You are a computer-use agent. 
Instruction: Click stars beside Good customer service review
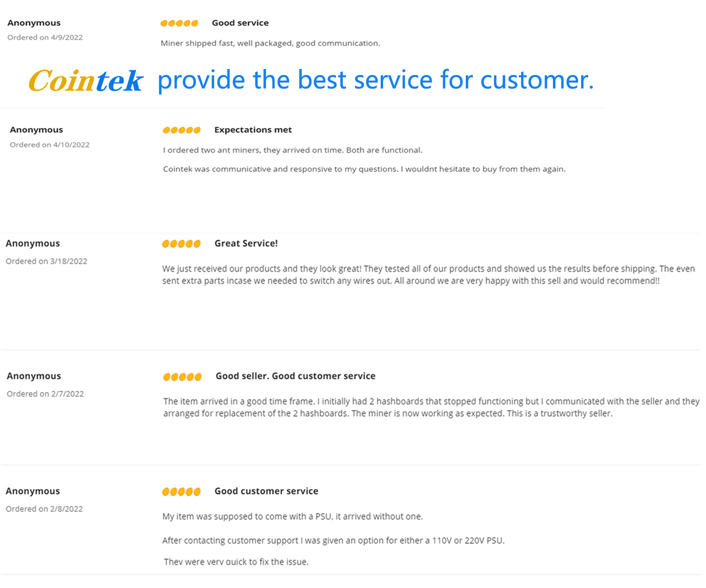[x=181, y=491]
